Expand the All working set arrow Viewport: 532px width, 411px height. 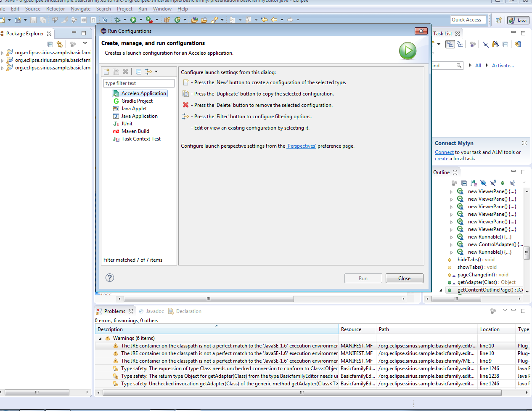(x=470, y=66)
